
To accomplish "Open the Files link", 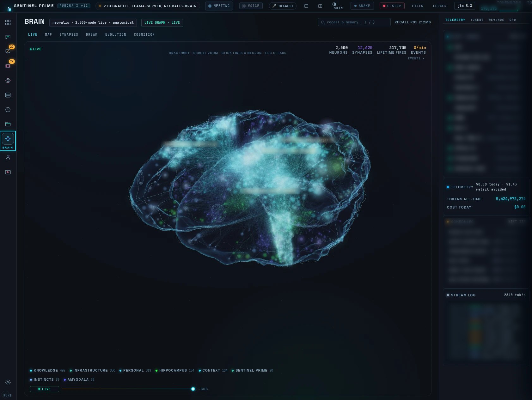I will [418, 6].
